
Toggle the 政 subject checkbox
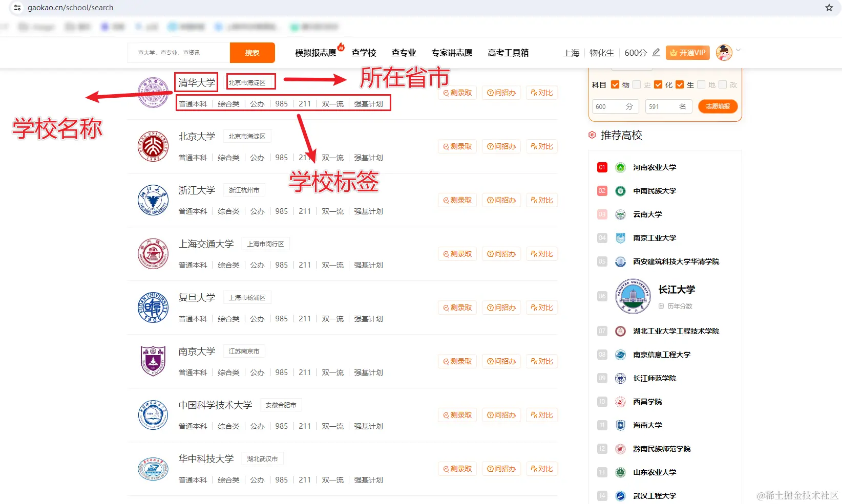[x=723, y=84]
